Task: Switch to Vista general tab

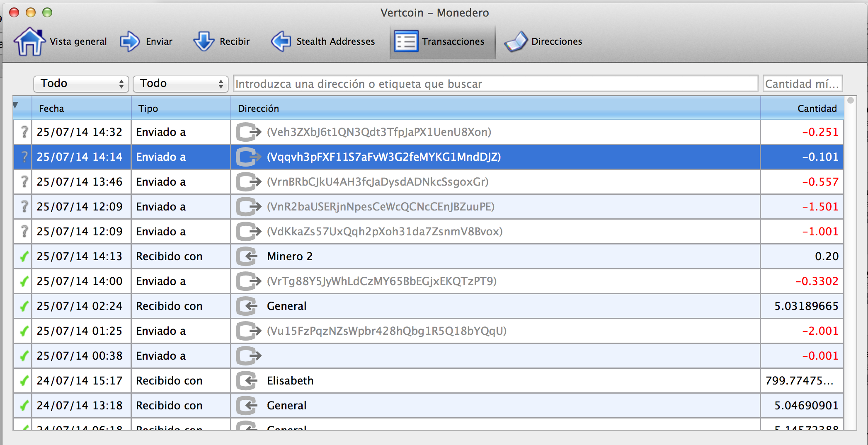Action: coord(61,41)
